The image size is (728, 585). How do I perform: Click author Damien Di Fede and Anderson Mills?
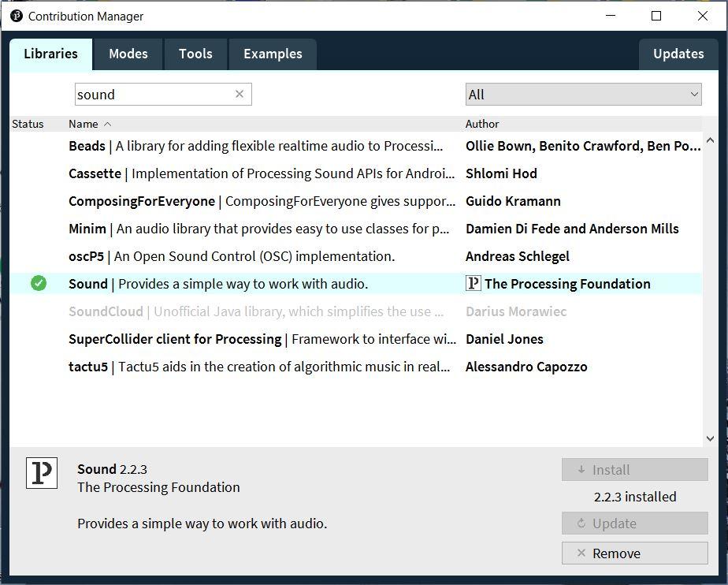(x=572, y=229)
